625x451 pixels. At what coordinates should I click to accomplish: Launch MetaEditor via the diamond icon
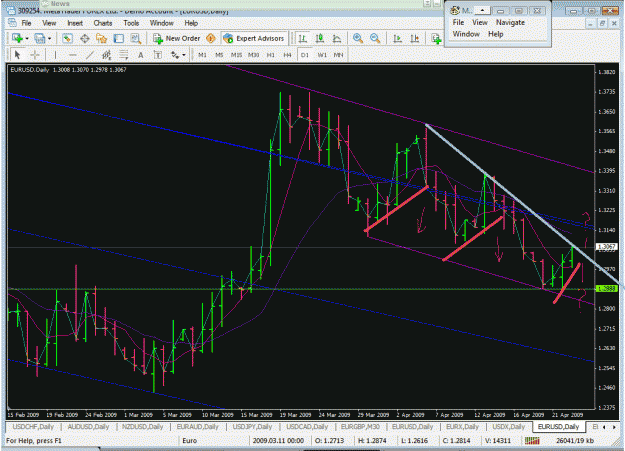coord(211,38)
